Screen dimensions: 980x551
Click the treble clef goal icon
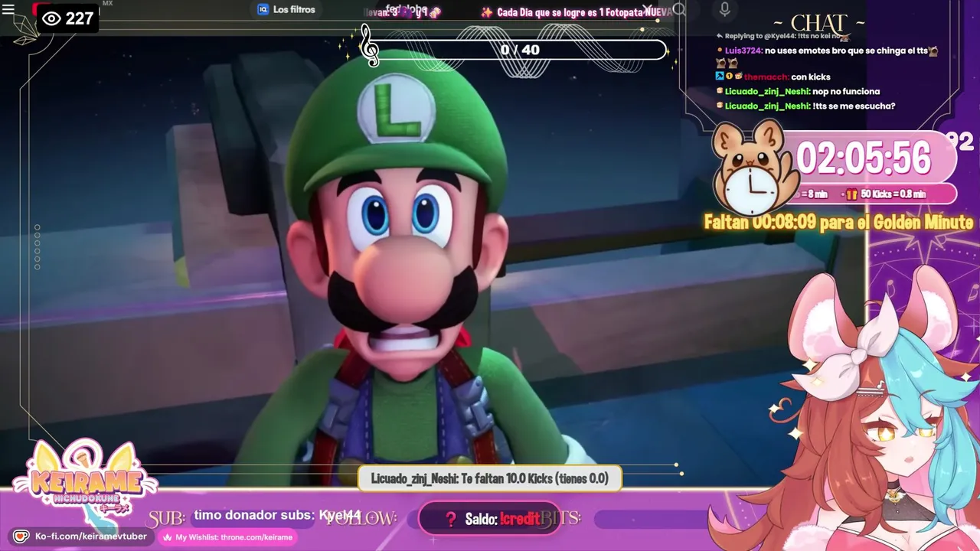click(x=369, y=45)
